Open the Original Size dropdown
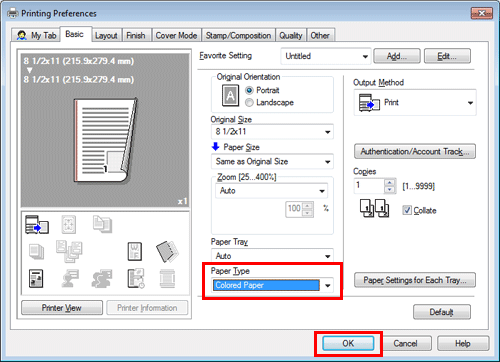Image resolution: width=500 pixels, height=362 pixels. pos(272,132)
